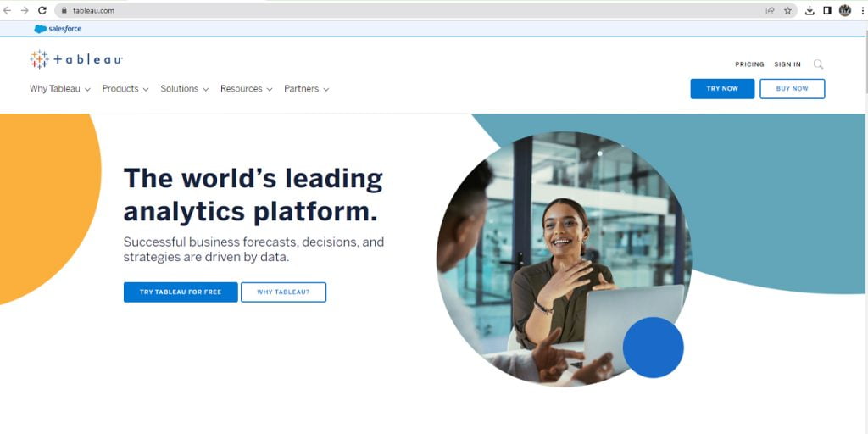Click the TRY NOW button

point(722,88)
